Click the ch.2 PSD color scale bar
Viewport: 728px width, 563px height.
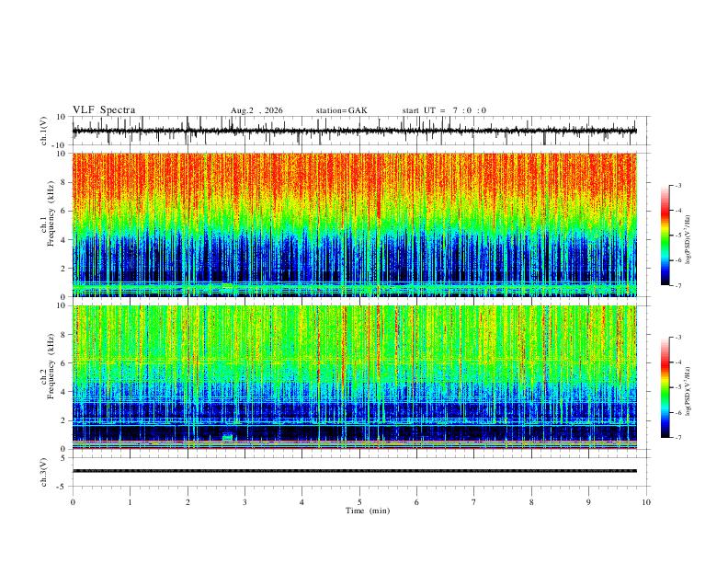(x=665, y=387)
